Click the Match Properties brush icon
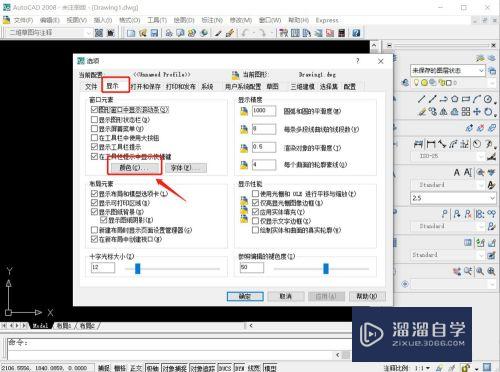 point(229,33)
